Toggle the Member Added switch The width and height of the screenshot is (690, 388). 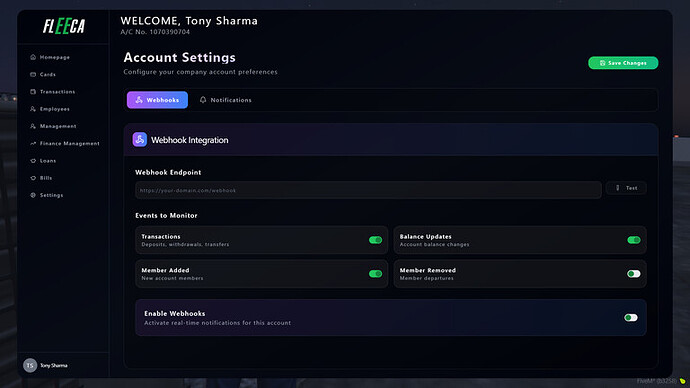(375, 274)
